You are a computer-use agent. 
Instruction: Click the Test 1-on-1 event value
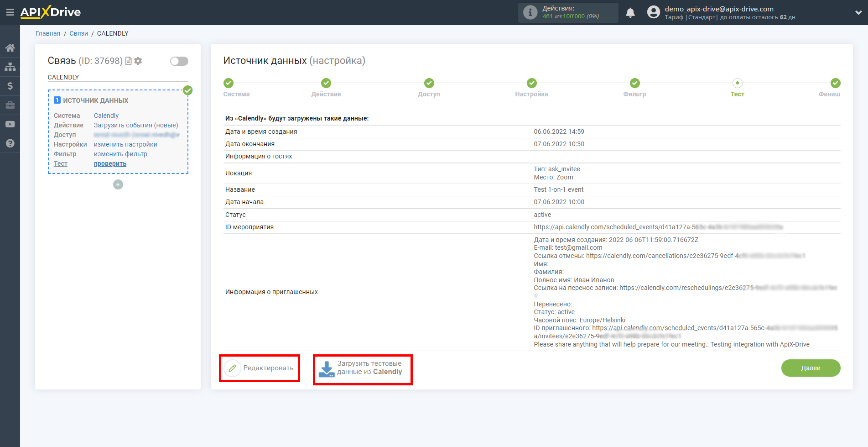coord(559,189)
